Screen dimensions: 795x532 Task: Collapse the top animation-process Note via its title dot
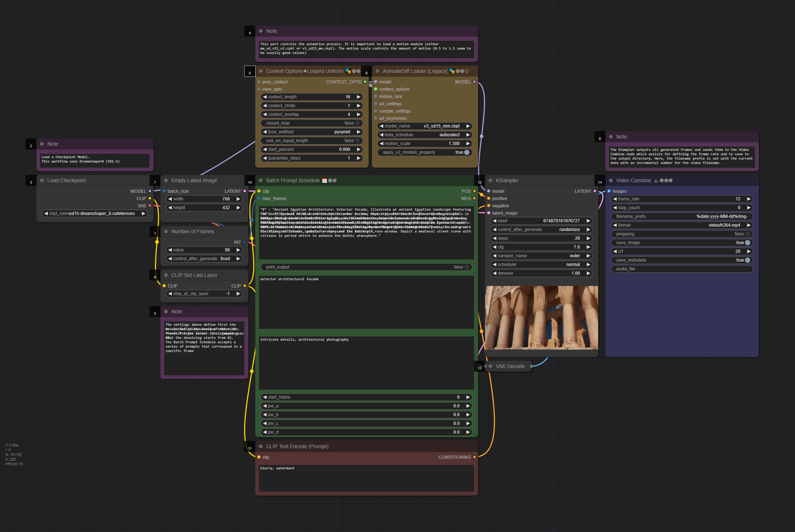261,31
